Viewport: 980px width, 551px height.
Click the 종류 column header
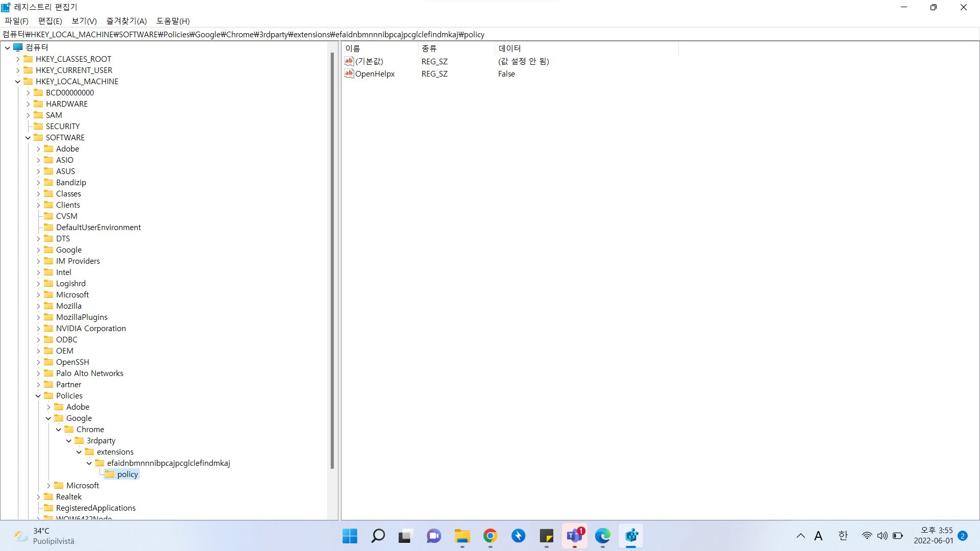pos(429,48)
